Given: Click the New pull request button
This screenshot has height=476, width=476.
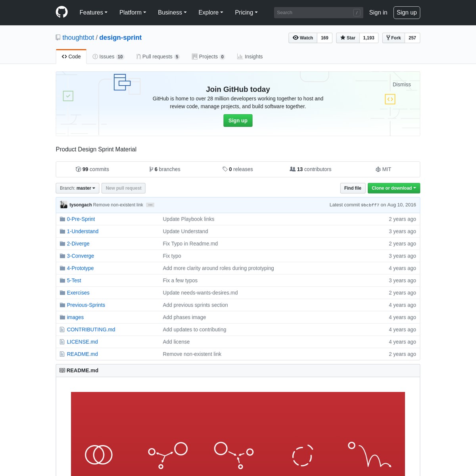Looking at the screenshot, I should tap(123, 188).
